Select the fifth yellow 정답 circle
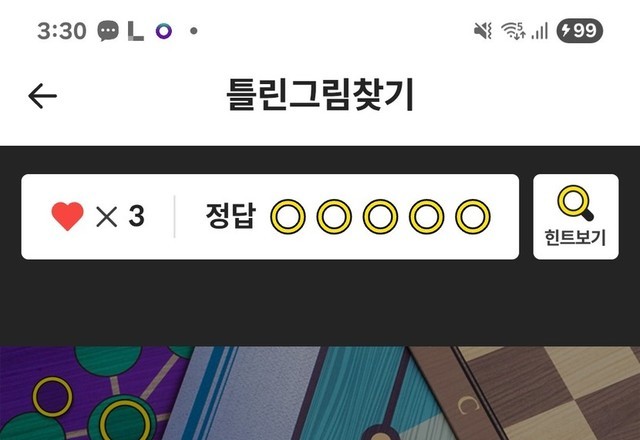The height and width of the screenshot is (440, 640). click(x=473, y=217)
